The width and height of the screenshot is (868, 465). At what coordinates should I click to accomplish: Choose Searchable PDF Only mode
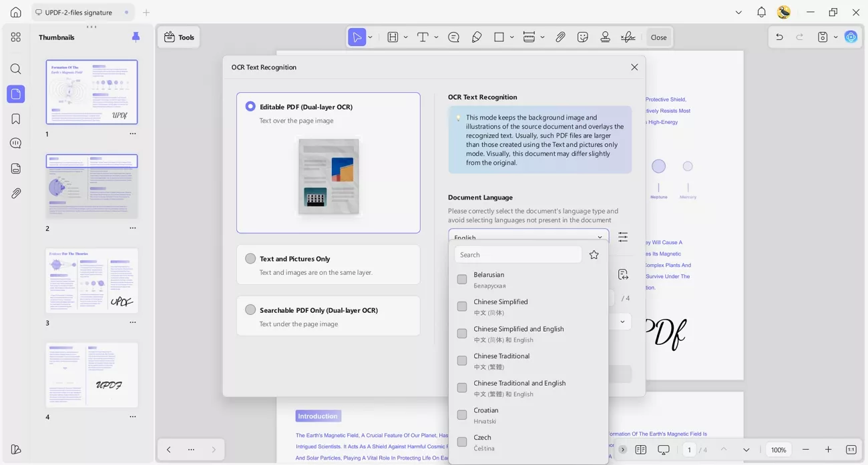[x=250, y=309]
